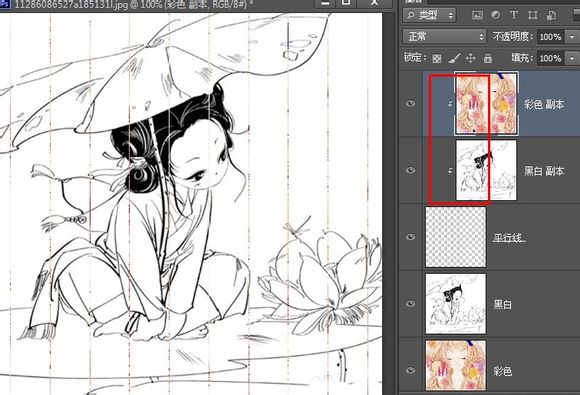This screenshot has height=395, width=580.
Task: Select the 彩色 layer thumbnail
Action: [456, 365]
